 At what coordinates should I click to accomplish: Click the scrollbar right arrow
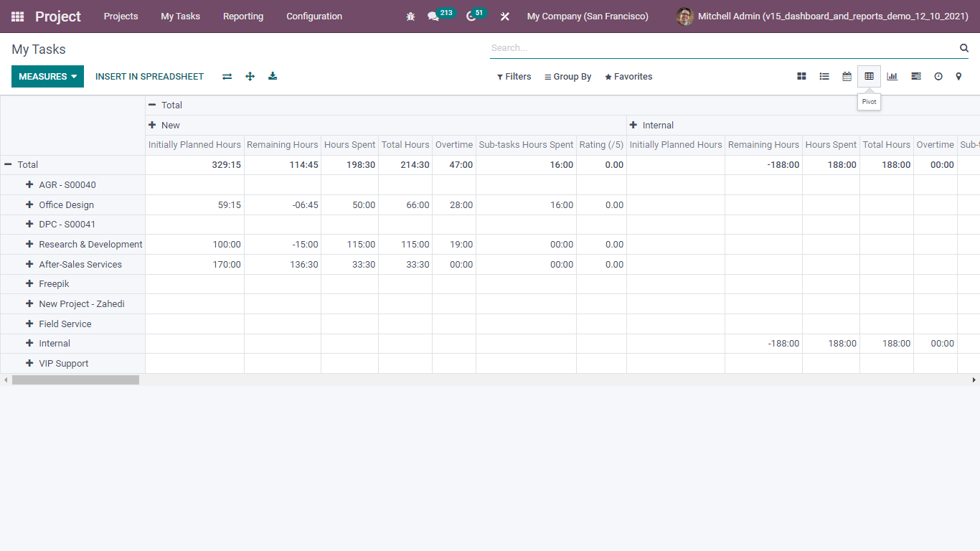tap(974, 380)
